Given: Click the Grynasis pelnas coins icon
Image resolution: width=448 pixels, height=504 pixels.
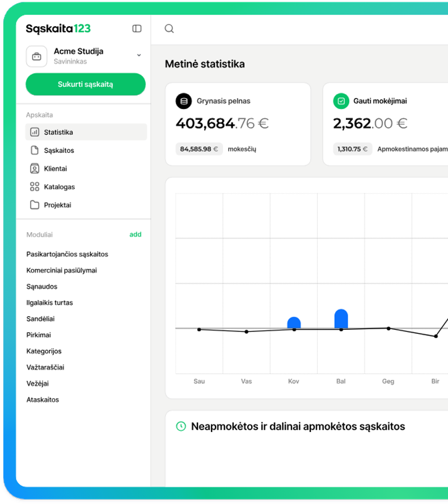Looking at the screenshot, I should pyautogui.click(x=183, y=101).
